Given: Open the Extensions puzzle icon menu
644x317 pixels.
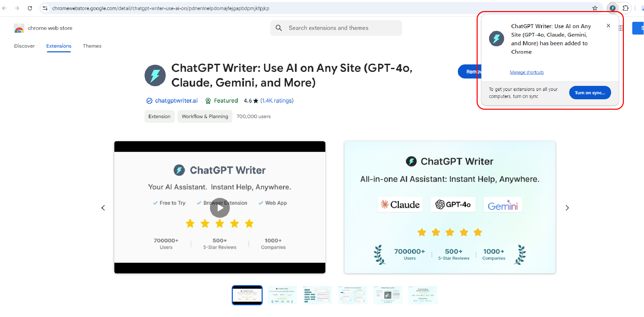Looking at the screenshot, I should [x=626, y=8].
